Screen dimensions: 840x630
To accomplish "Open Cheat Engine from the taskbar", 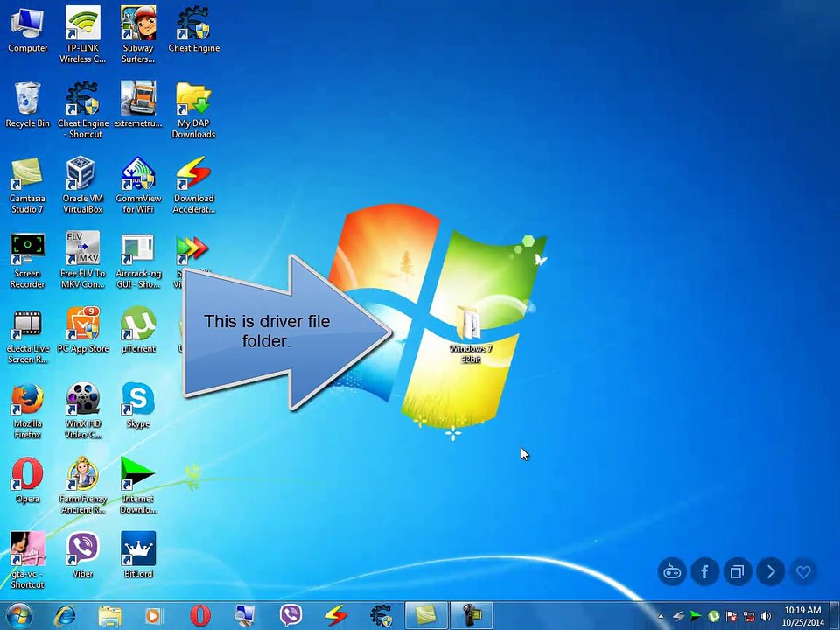I will 381,615.
